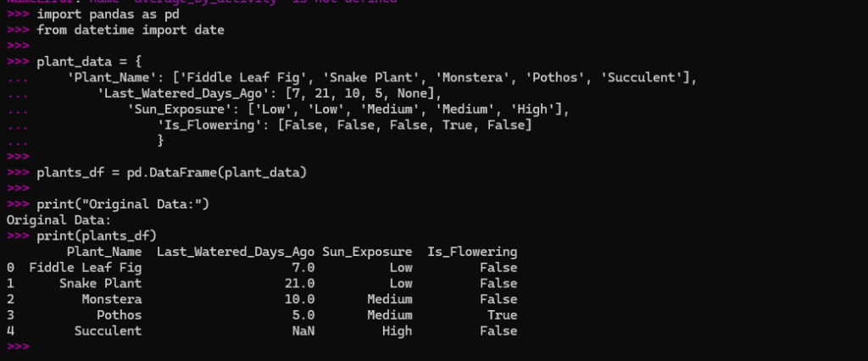Image resolution: width=868 pixels, height=361 pixels.
Task: Click the True value in Pothos row
Action: (x=502, y=315)
